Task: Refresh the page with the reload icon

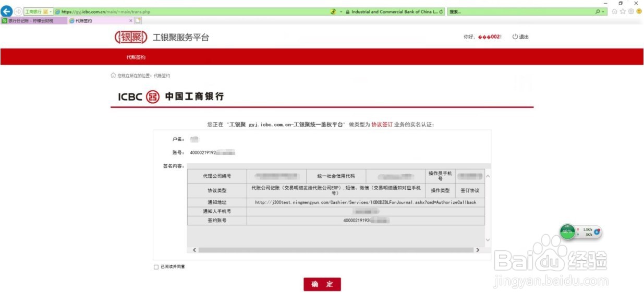Action: 442,11
